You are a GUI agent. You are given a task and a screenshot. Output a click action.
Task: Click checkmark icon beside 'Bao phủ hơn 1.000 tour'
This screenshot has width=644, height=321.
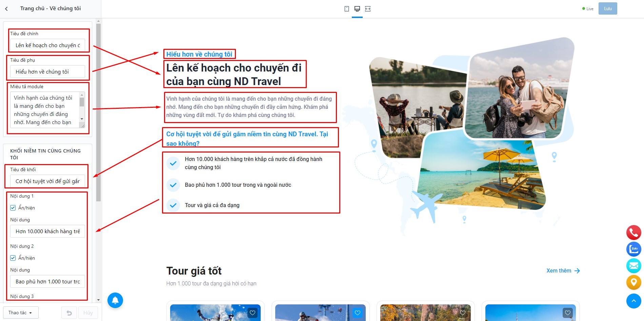pos(173,185)
